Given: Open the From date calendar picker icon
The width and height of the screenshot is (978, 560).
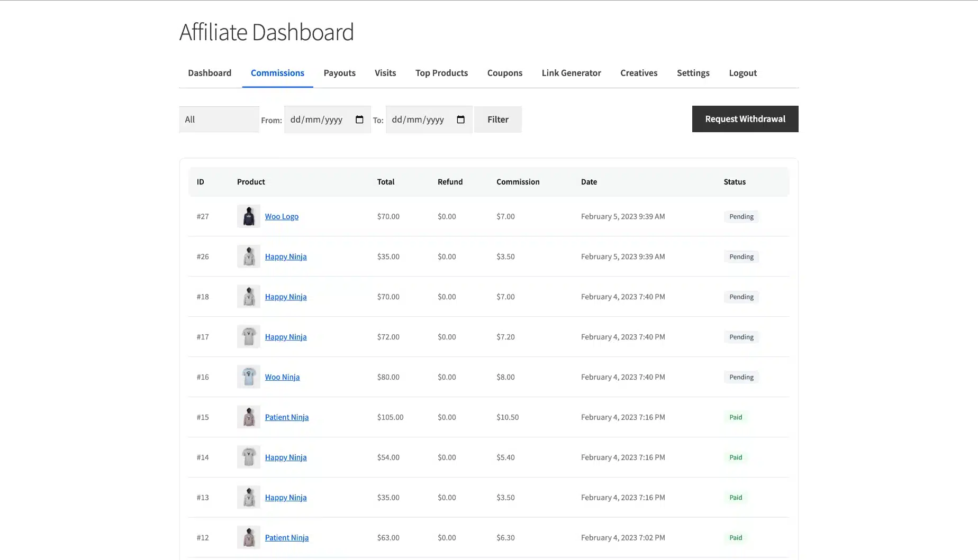Looking at the screenshot, I should [359, 120].
